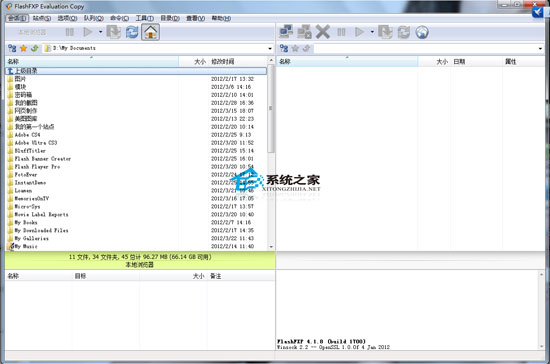Select the My Galleries folder
The height and width of the screenshot is (364, 550).
(136, 238)
